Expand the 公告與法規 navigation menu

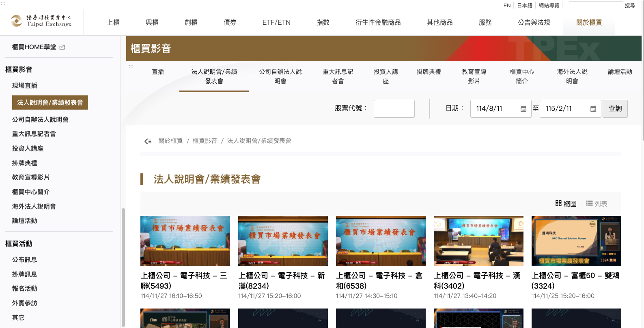[534, 23]
